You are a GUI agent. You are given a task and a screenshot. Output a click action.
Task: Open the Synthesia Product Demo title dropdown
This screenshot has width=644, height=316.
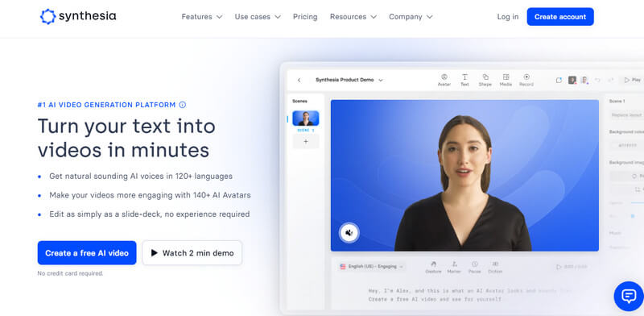tap(349, 80)
